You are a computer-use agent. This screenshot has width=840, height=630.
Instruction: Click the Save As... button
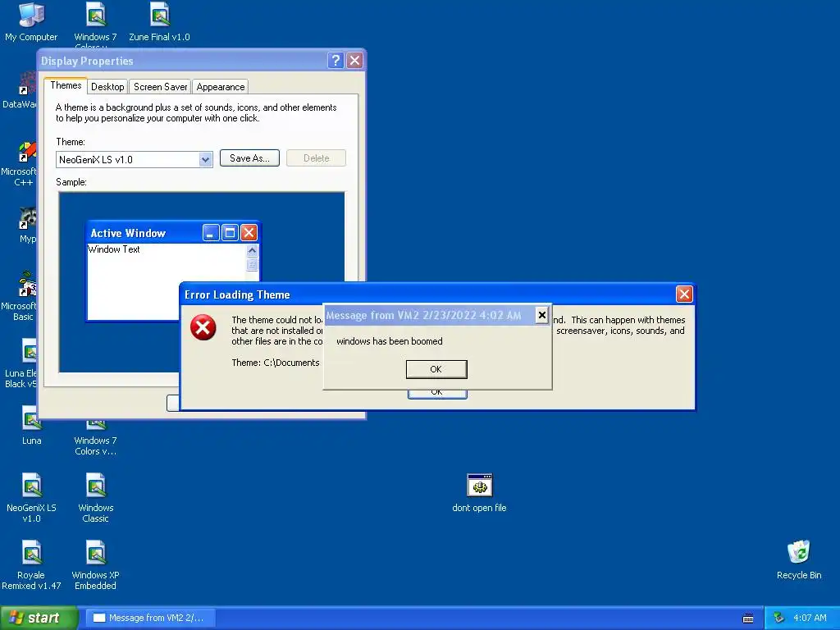[249, 158]
